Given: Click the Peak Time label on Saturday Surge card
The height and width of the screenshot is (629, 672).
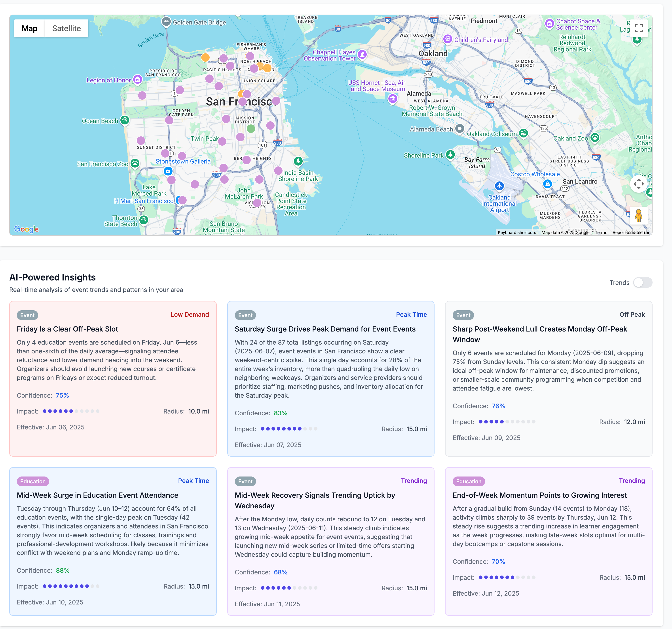Looking at the screenshot, I should click(x=411, y=314).
